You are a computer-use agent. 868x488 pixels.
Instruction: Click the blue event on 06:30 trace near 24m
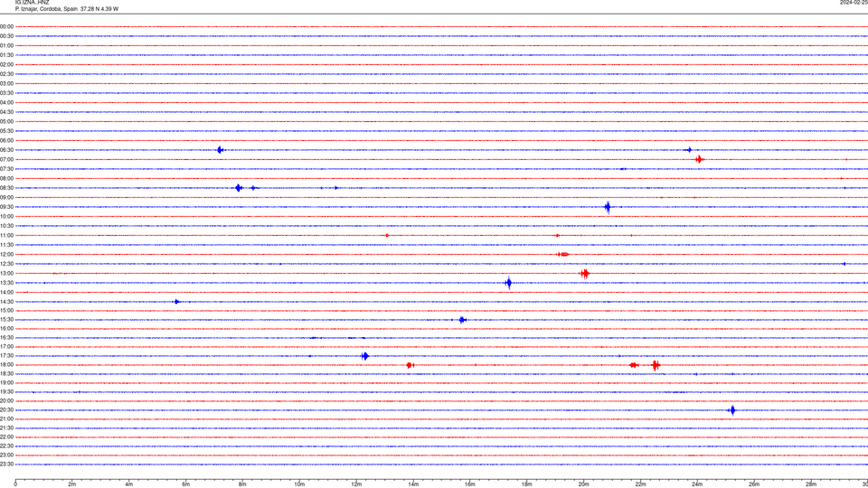click(x=689, y=150)
